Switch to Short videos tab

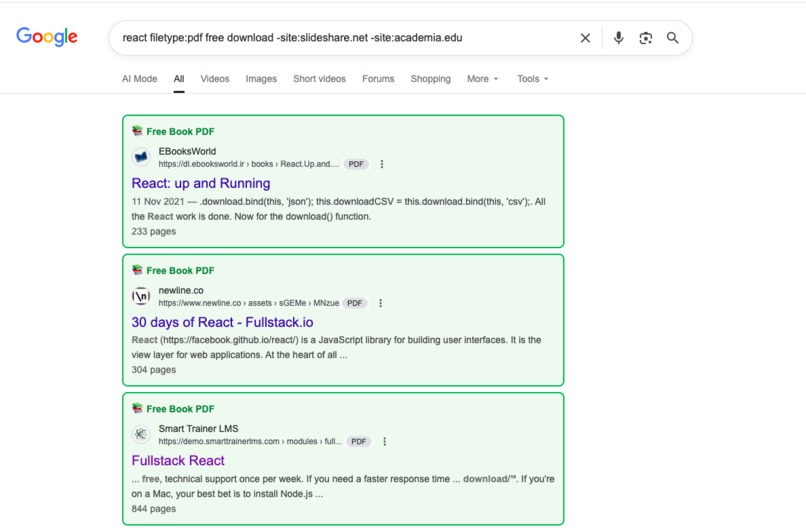[x=319, y=79]
